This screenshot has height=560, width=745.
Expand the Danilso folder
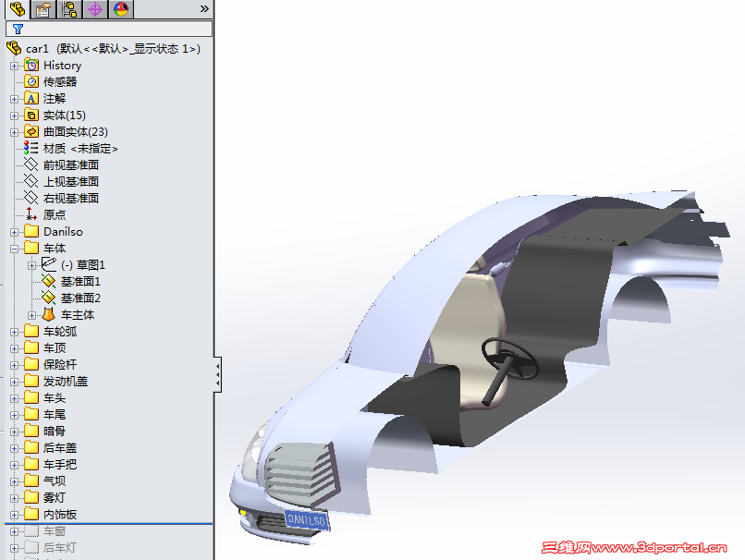(14, 232)
